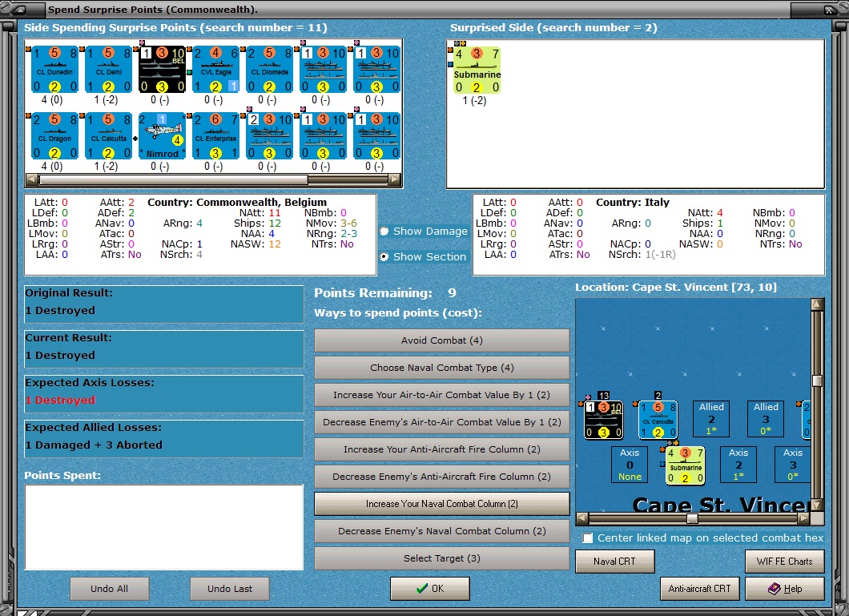Viewport: 849px width, 616px height.
Task: Click the Axis 3 section box on map
Action: (x=793, y=465)
